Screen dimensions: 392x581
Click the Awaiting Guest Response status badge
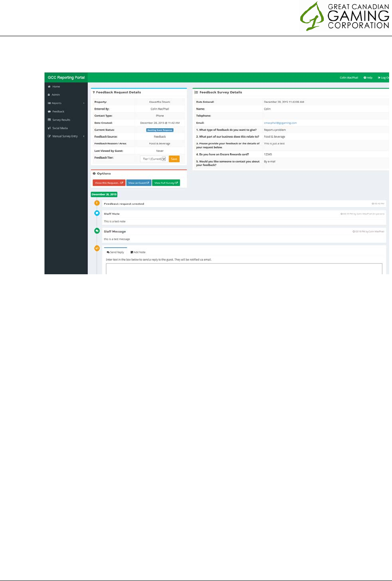click(160, 130)
